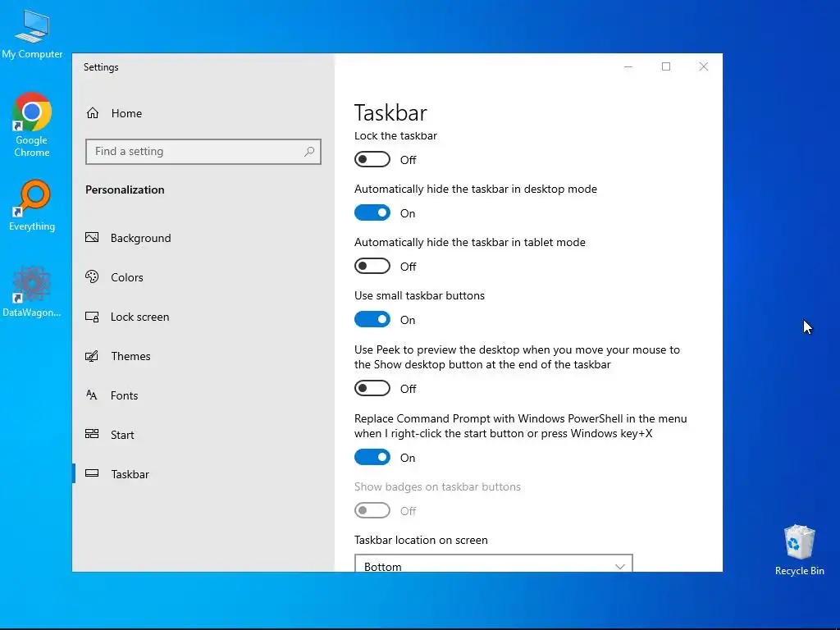Disable Use small taskbar buttons
Image resolution: width=840 pixels, height=630 pixels.
[x=372, y=319]
